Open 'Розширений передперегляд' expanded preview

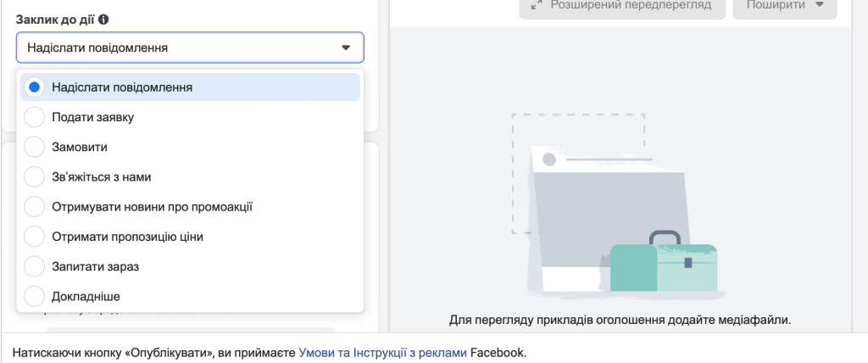pyautogui.click(x=621, y=6)
